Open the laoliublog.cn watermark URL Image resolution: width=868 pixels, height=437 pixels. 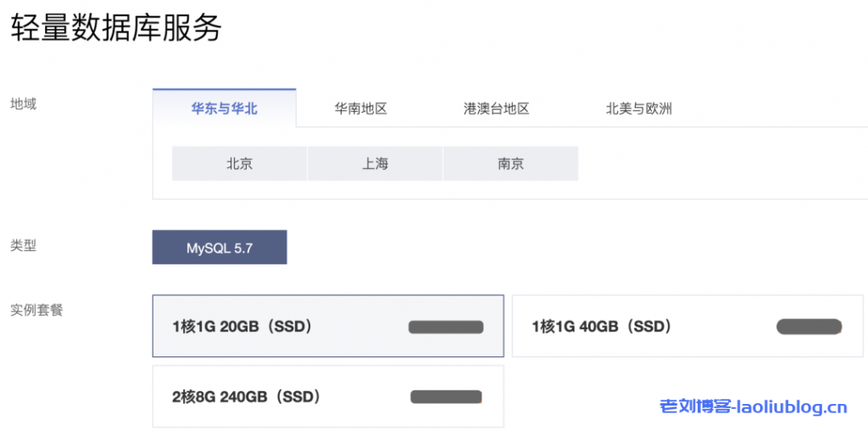[x=793, y=408]
